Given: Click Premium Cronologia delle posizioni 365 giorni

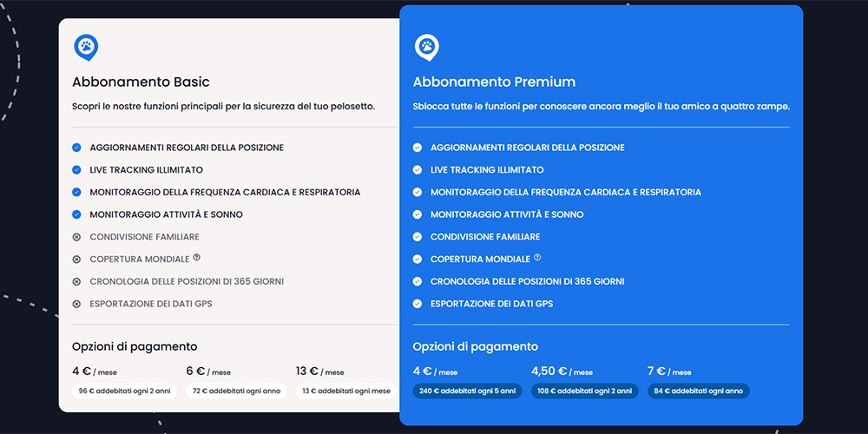Looking at the screenshot, I should pos(527,281).
